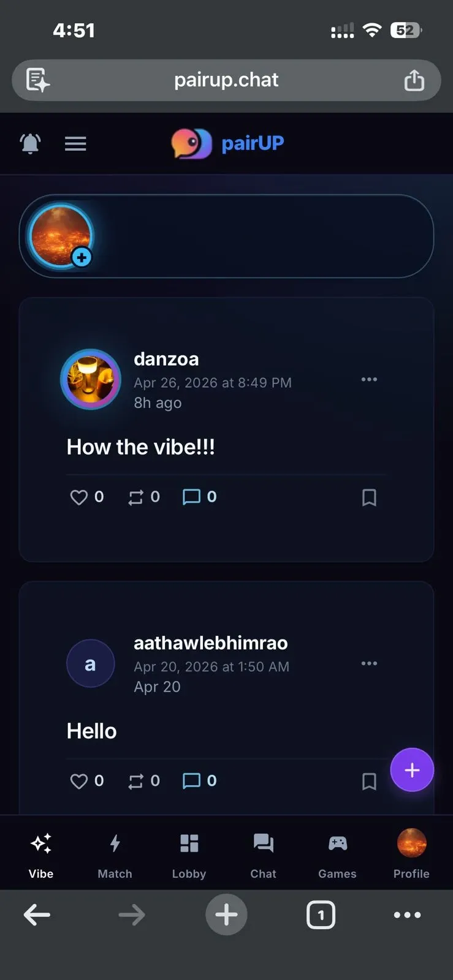Open danzoa's profile avatar

pyautogui.click(x=91, y=379)
